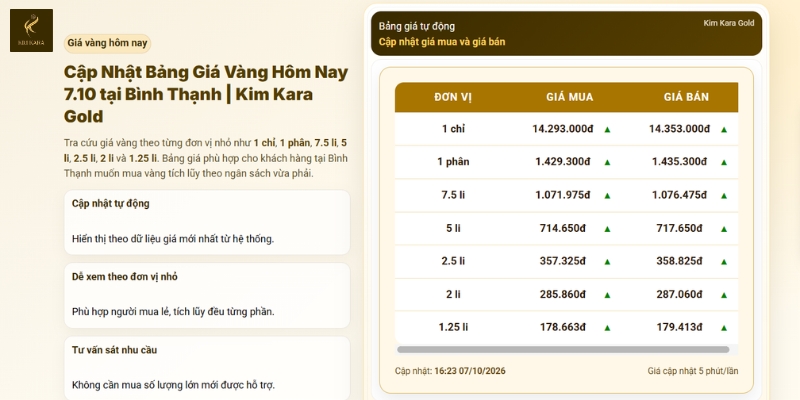Viewport: 800px width, 400px height.
Task: Click sell price 358.825đ
Action: pyautogui.click(x=679, y=261)
